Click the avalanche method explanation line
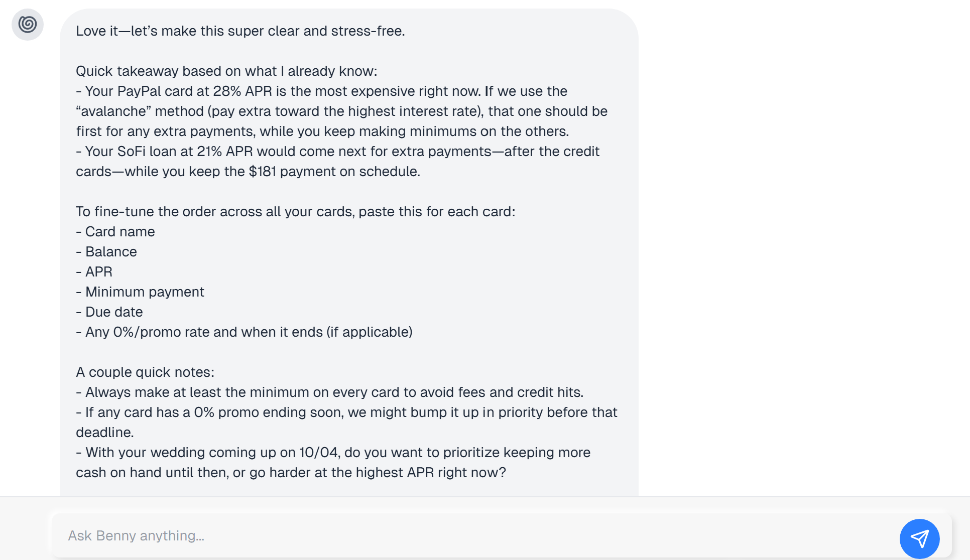Viewport: 970px width, 560px height. (342, 111)
